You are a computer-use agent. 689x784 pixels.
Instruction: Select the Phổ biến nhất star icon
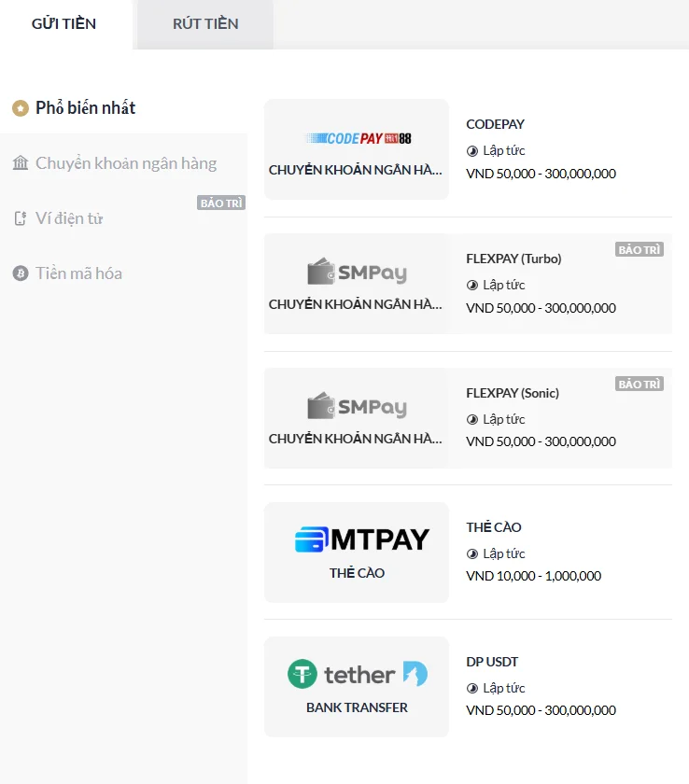point(21,108)
